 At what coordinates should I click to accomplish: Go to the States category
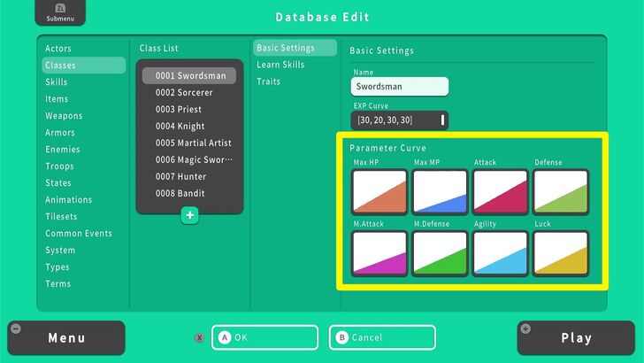click(57, 183)
